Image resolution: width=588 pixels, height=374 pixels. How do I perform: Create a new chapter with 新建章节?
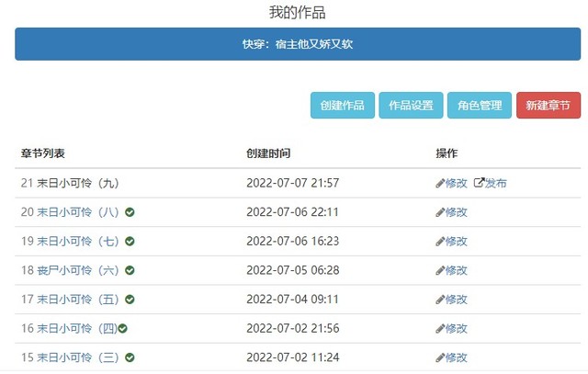coord(548,106)
